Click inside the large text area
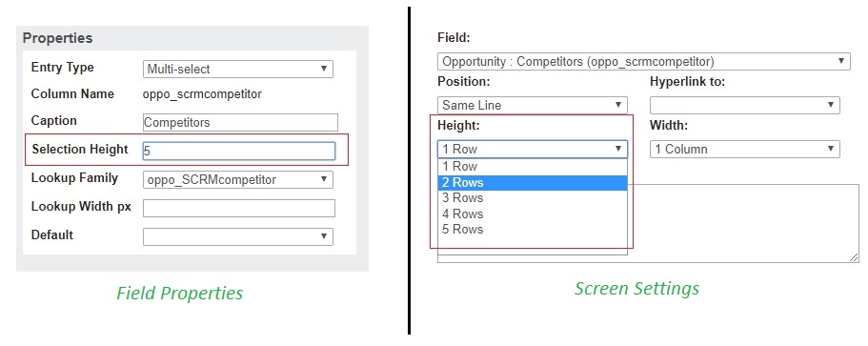 click(x=744, y=223)
